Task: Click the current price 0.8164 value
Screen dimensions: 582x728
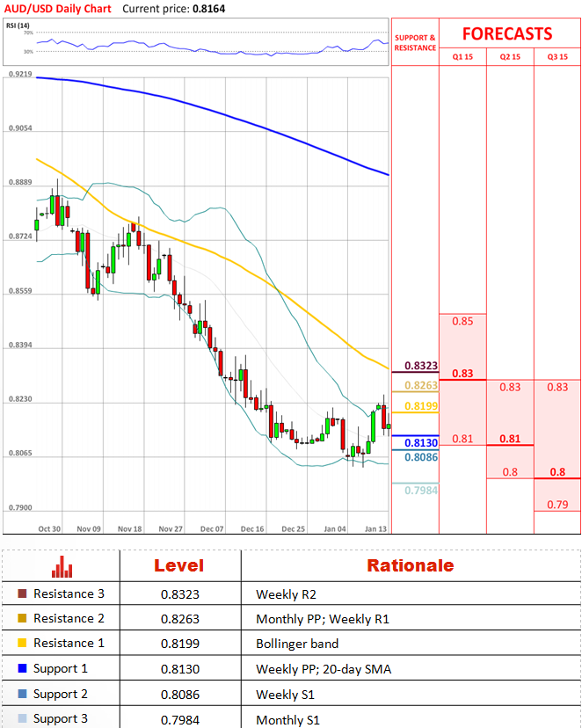Action: pyautogui.click(x=208, y=9)
